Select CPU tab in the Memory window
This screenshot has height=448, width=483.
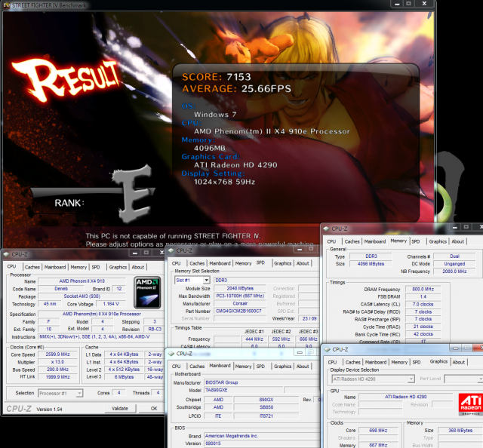(331, 241)
